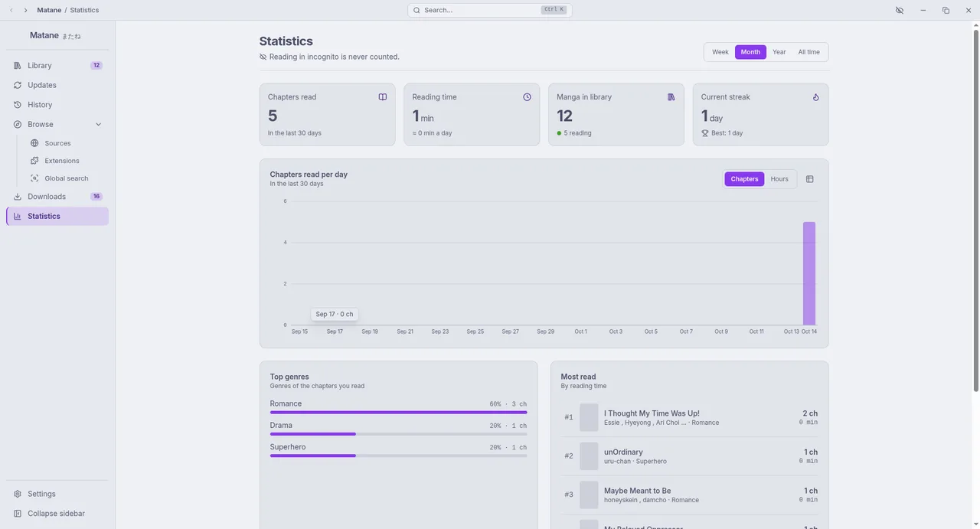Select the Week time range

(720, 52)
